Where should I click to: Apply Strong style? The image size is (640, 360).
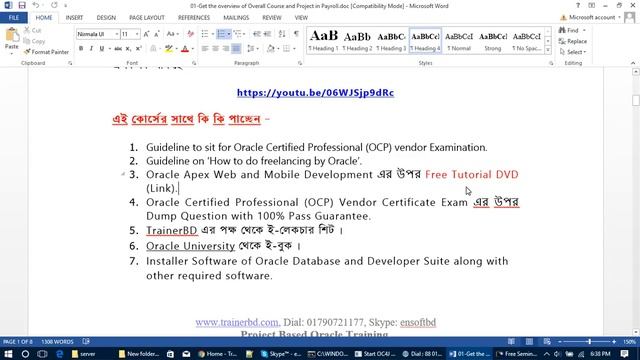[x=493, y=40]
